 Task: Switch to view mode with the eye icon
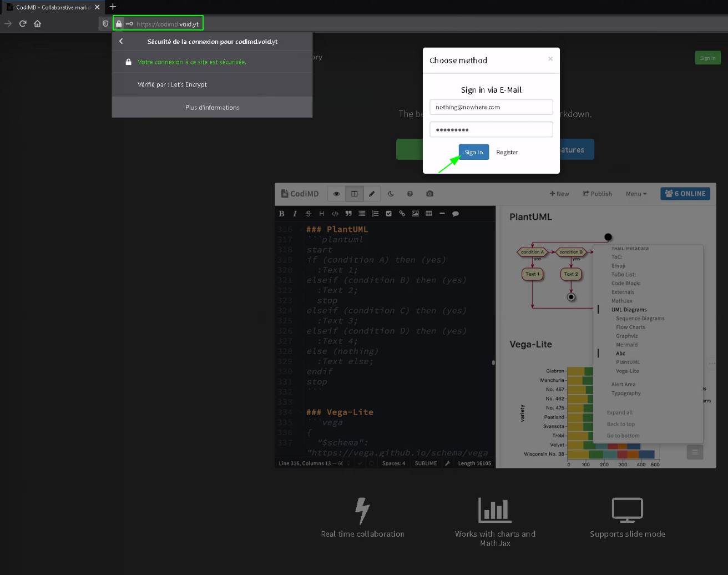coord(336,194)
